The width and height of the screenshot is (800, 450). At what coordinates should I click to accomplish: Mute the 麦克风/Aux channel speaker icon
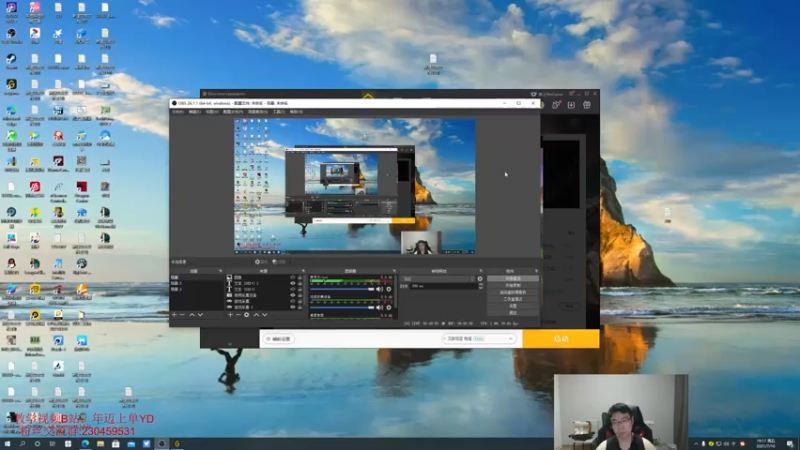tap(380, 289)
